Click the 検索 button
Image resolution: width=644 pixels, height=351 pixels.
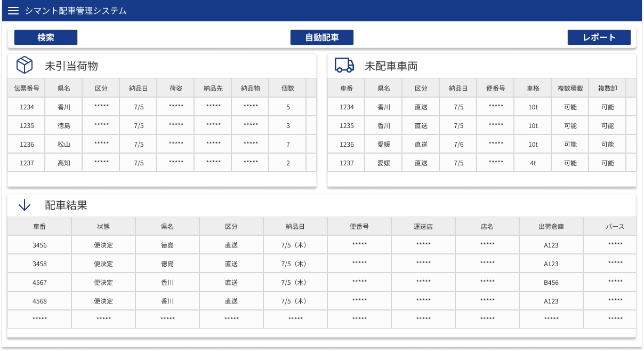[x=46, y=37]
